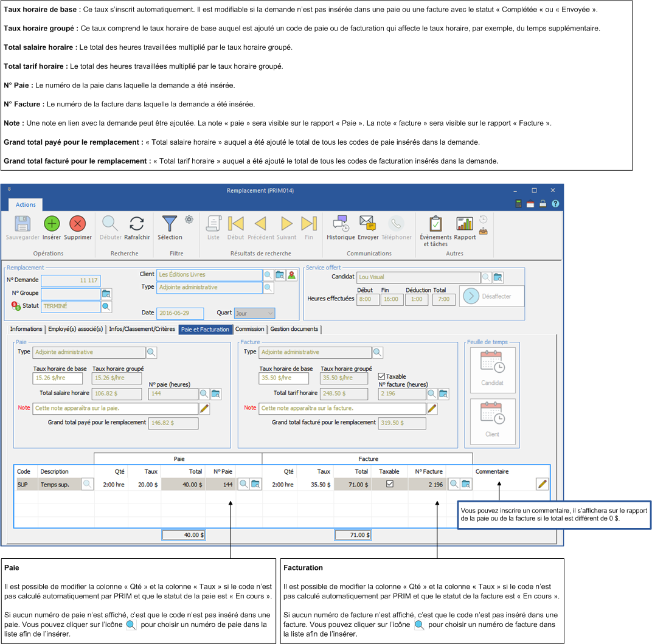This screenshot has height=644, width=652.
Task: Jump to last result with Fin
Action: 309,224
